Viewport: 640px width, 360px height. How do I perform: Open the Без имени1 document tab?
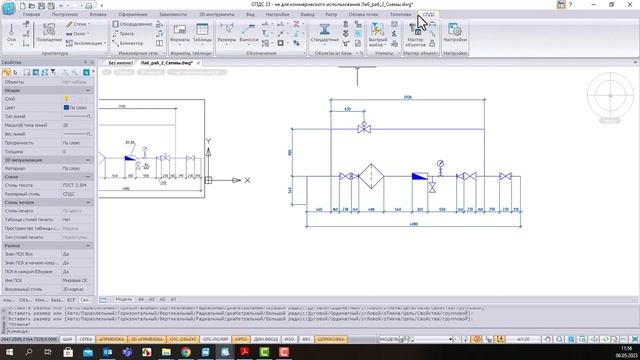tap(120, 63)
